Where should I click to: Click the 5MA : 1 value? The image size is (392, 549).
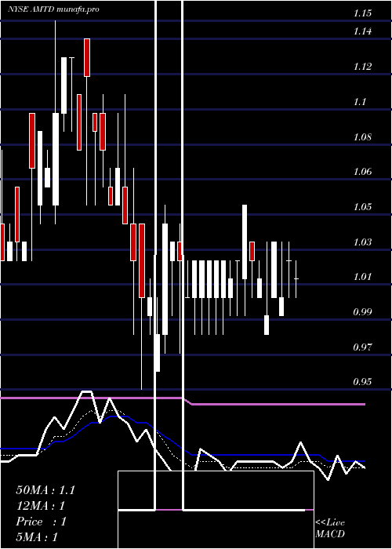point(37,537)
